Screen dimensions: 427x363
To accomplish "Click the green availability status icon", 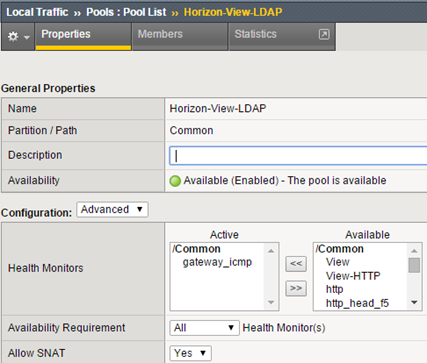I will tap(175, 181).
